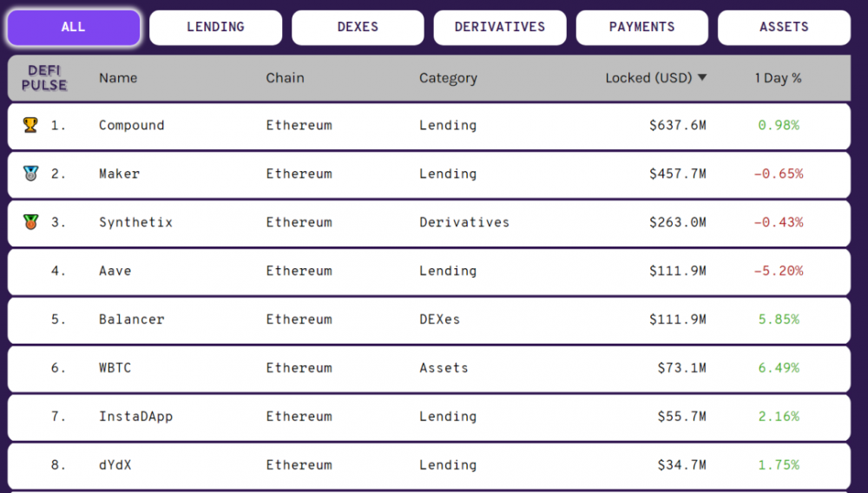The image size is (868, 493).
Task: Click the silver medal icon beside Maker
Action: pyautogui.click(x=30, y=174)
